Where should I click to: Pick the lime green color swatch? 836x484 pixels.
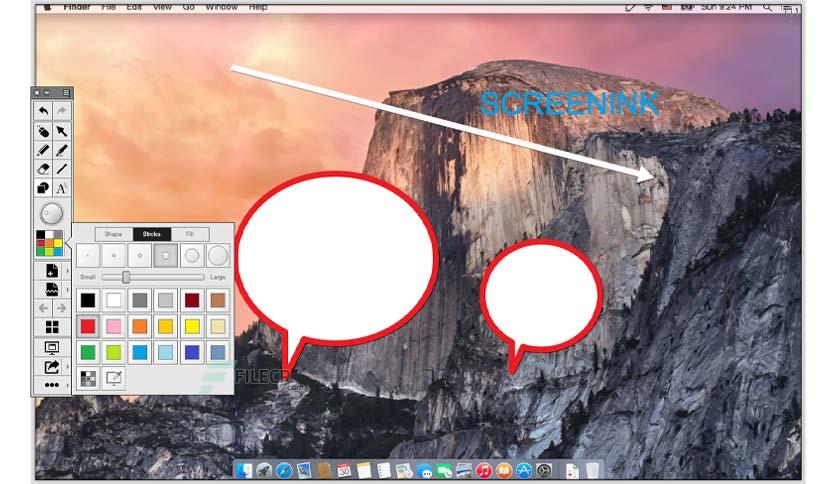pos(114,352)
